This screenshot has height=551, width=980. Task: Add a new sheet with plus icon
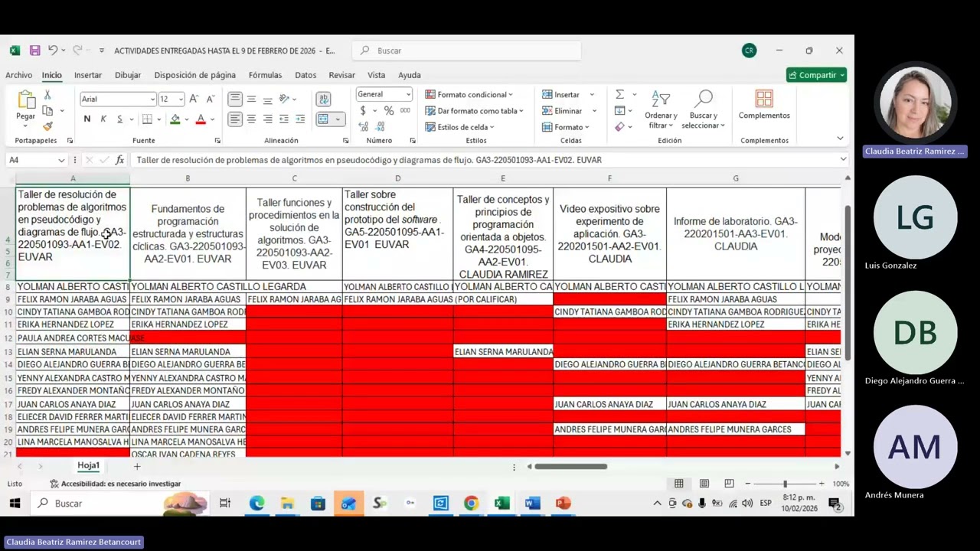click(137, 466)
